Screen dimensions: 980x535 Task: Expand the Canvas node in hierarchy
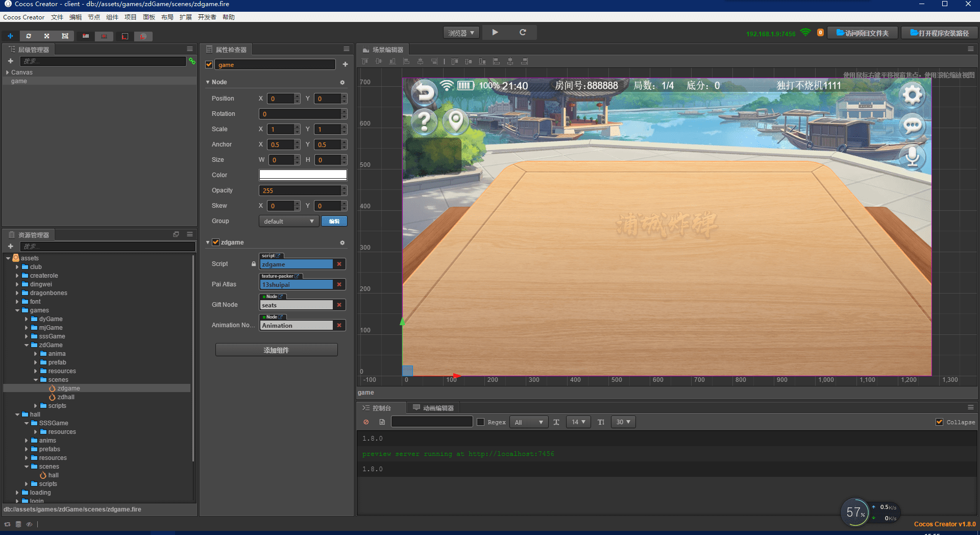click(7, 72)
